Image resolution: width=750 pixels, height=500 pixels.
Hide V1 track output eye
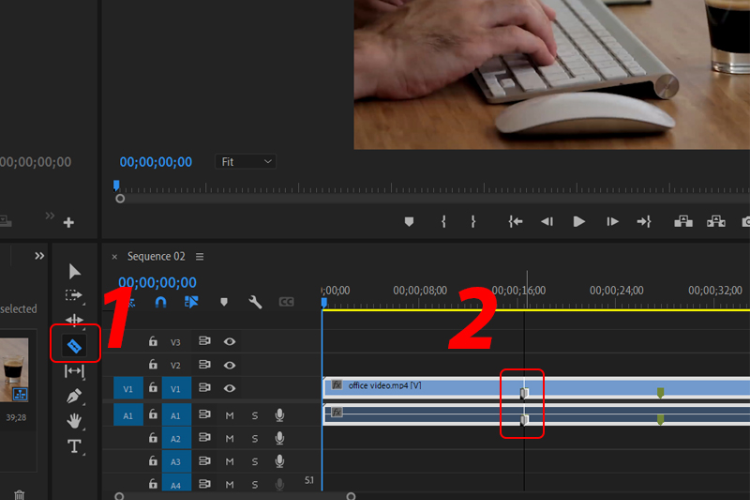pyautogui.click(x=230, y=388)
